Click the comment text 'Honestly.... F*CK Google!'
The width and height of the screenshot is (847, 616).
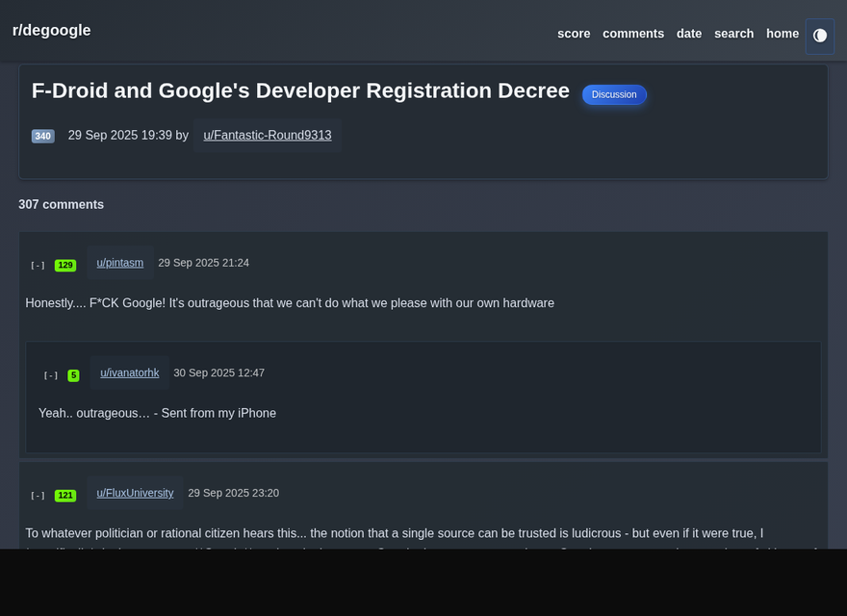[95, 303]
